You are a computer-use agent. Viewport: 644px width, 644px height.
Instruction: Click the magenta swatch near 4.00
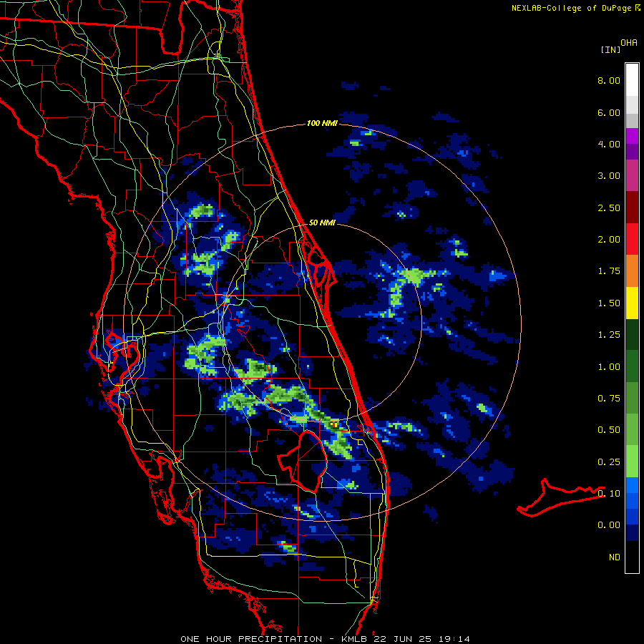[x=632, y=136]
